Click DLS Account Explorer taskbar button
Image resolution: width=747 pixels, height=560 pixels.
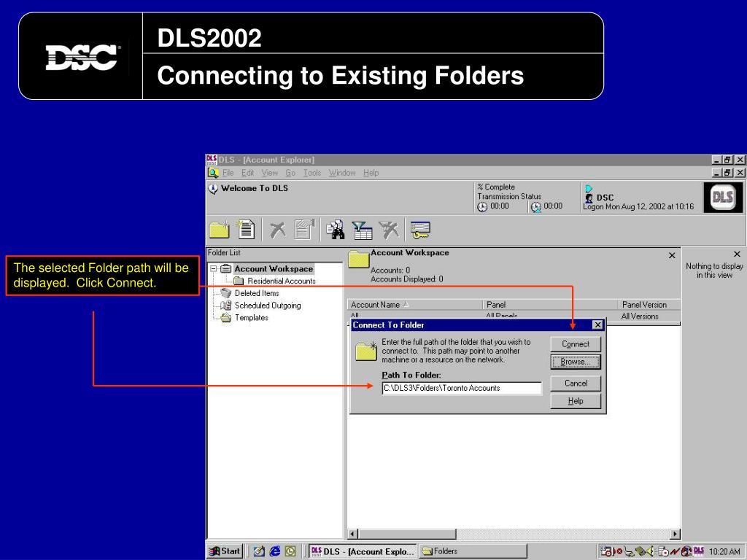coord(363,551)
